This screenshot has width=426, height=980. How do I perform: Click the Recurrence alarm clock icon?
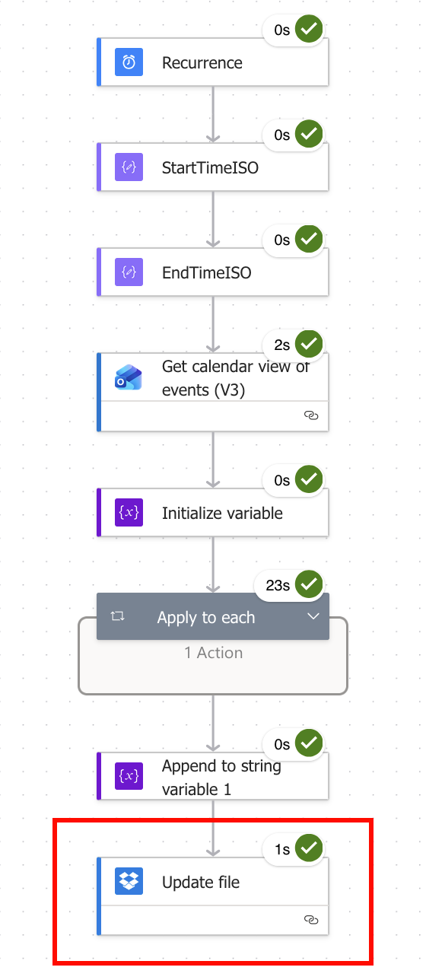[x=129, y=62]
